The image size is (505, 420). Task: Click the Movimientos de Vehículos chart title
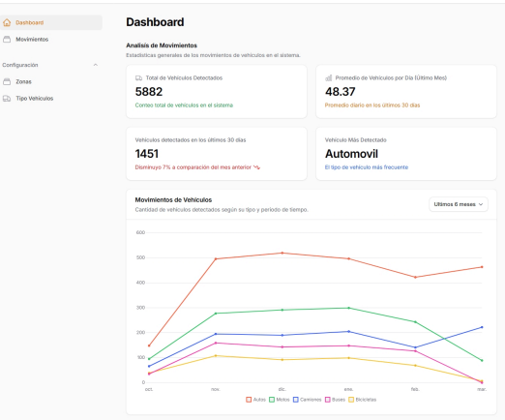173,200
